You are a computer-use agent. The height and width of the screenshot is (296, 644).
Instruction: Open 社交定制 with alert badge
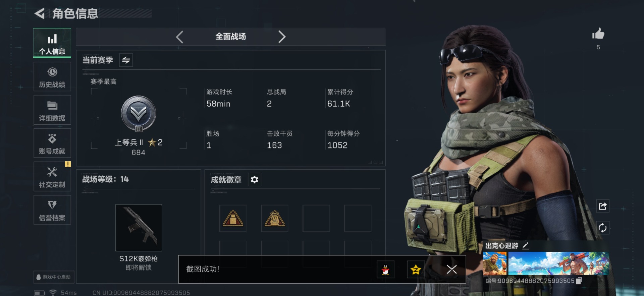point(52,177)
